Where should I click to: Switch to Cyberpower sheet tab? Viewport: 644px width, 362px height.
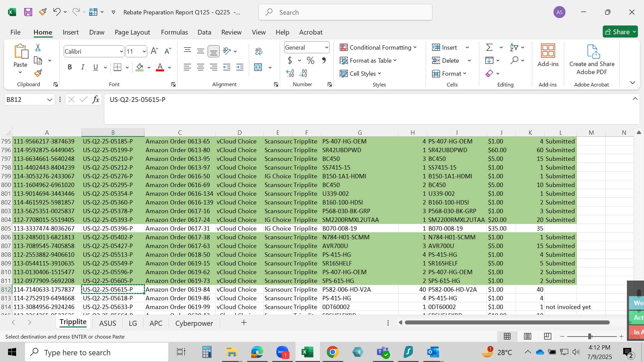coord(194,323)
